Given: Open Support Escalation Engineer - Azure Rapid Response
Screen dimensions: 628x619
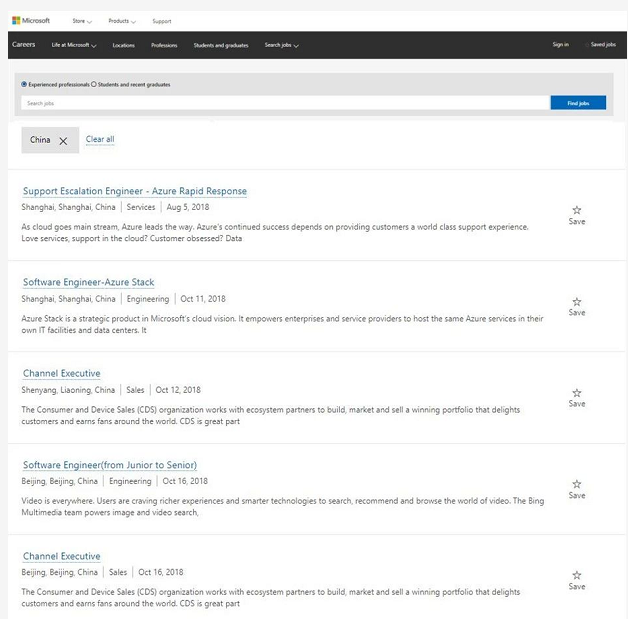Looking at the screenshot, I should coord(135,191).
